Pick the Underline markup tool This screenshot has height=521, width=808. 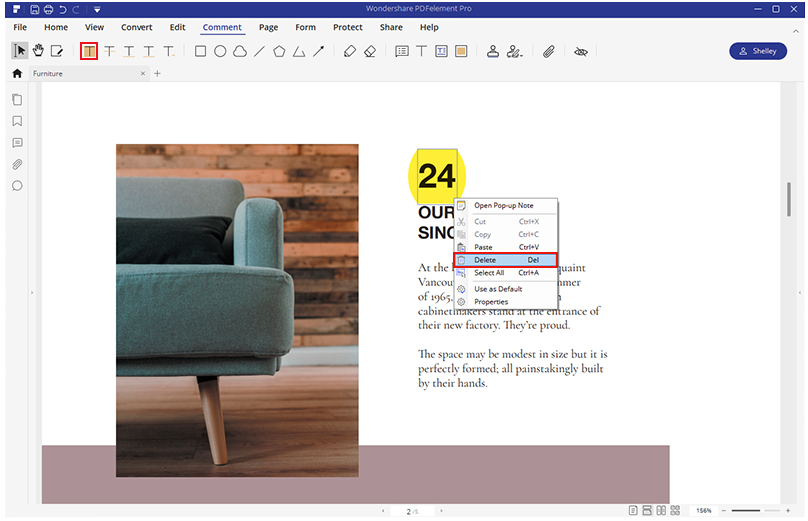coord(129,51)
